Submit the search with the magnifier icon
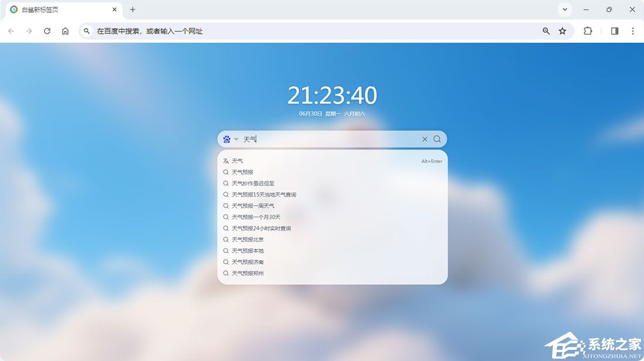The image size is (644, 361). pos(437,139)
